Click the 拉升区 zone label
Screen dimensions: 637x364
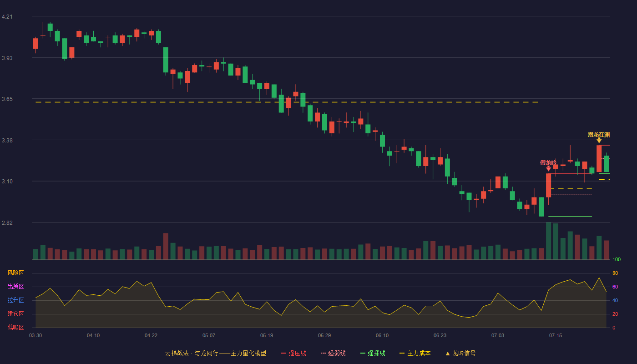(x=16, y=300)
